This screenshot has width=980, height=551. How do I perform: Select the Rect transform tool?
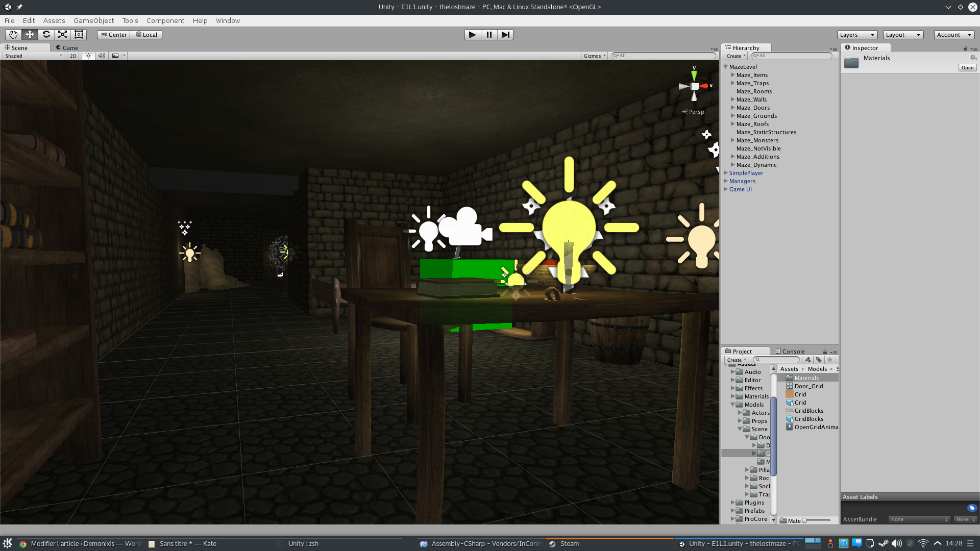[x=79, y=34]
